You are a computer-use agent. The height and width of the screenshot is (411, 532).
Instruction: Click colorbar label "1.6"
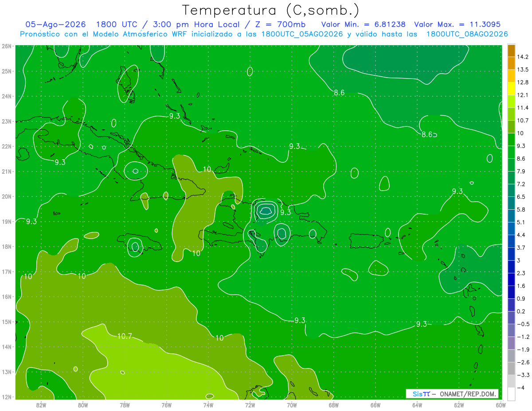(x=521, y=286)
